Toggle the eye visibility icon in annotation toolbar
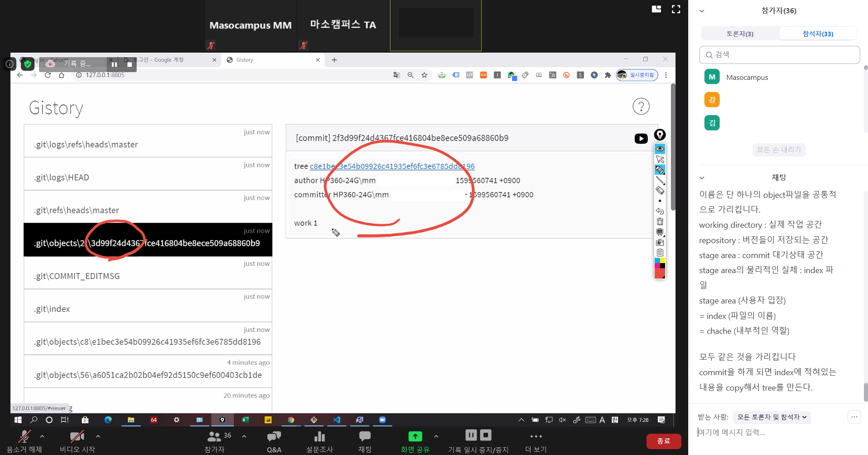 click(660, 149)
